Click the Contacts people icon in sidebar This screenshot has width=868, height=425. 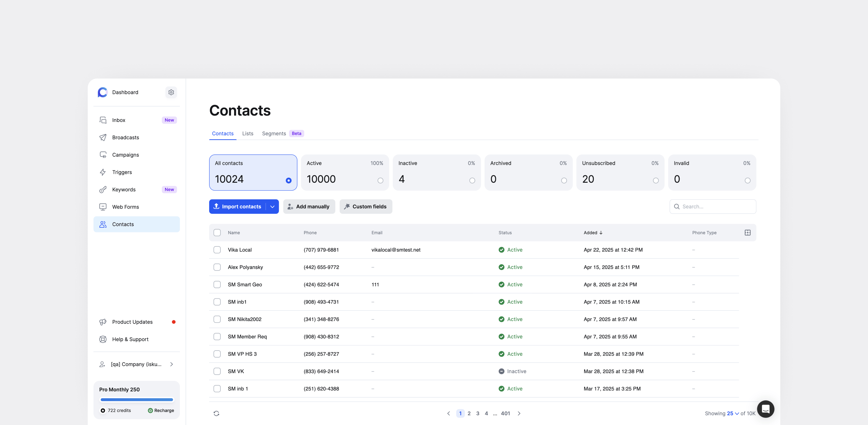tap(103, 224)
